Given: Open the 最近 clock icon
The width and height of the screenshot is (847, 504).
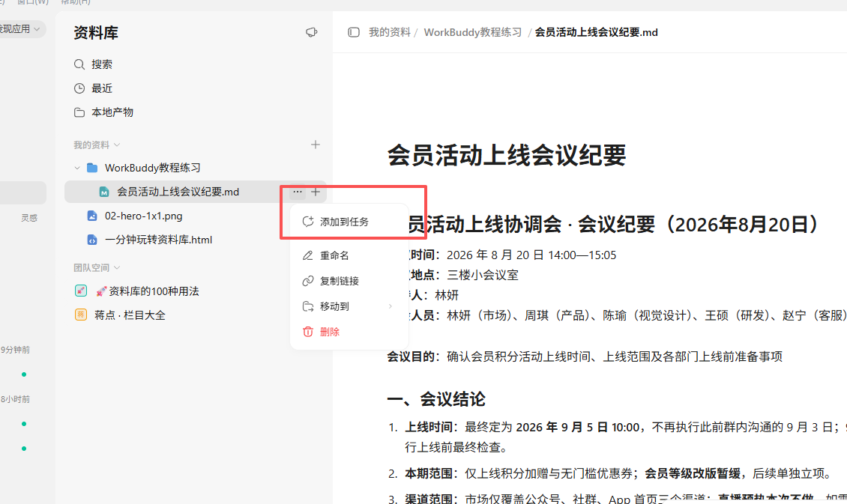Looking at the screenshot, I should [x=79, y=88].
